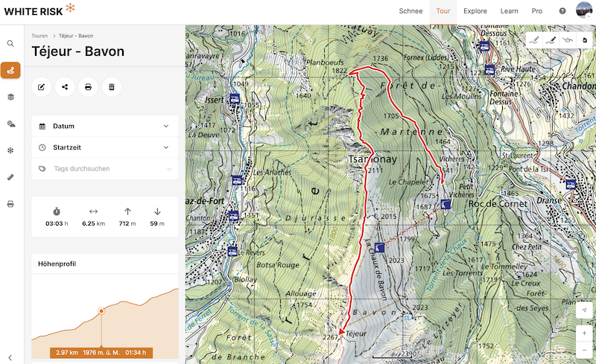Select the snowflake icon in sidebar
This screenshot has height=364, width=596.
point(10,150)
